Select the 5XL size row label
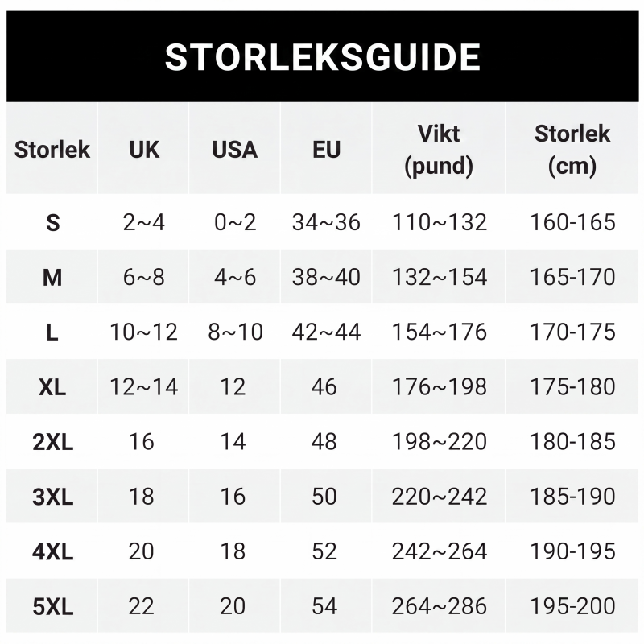 tap(52, 606)
